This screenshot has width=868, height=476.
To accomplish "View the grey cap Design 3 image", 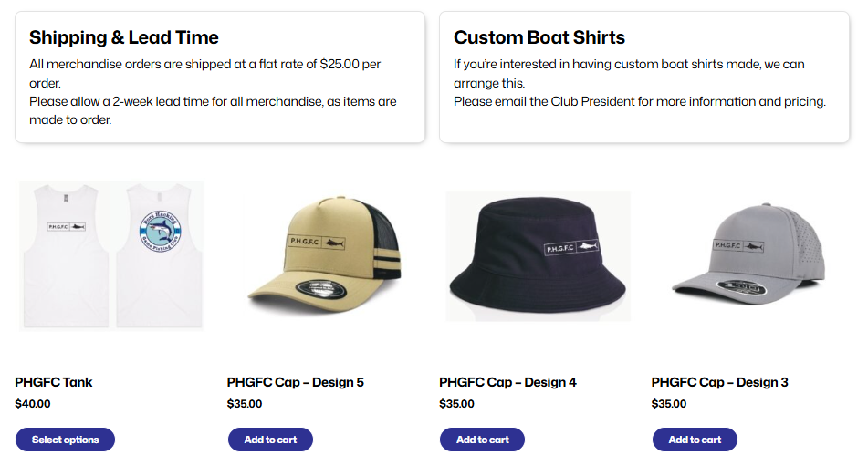I will click(748, 255).
